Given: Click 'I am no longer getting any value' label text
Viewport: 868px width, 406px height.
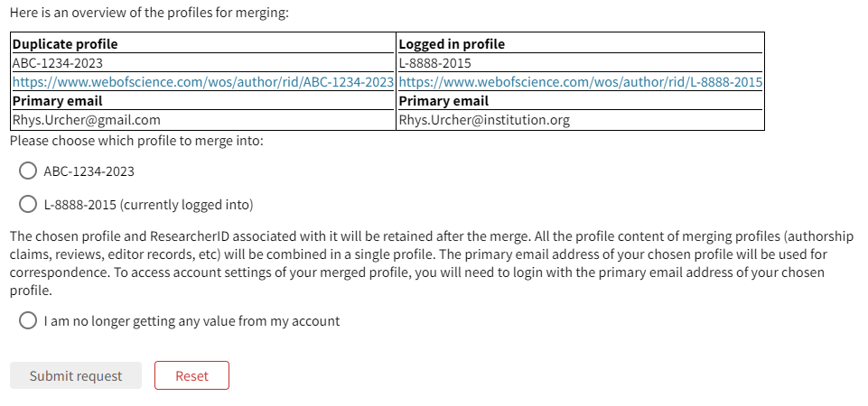Looking at the screenshot, I should pyautogui.click(x=191, y=320).
